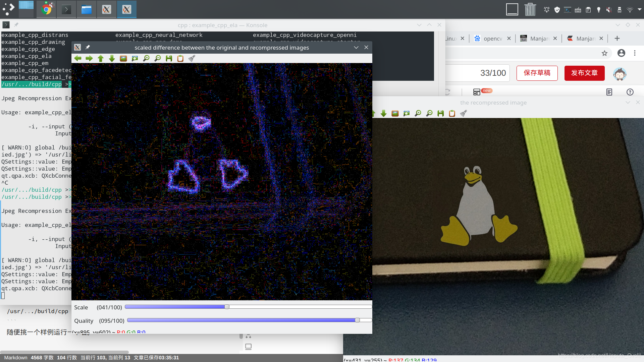Launch Chrome from the top panel
This screenshot has width=644, height=362.
47,9
